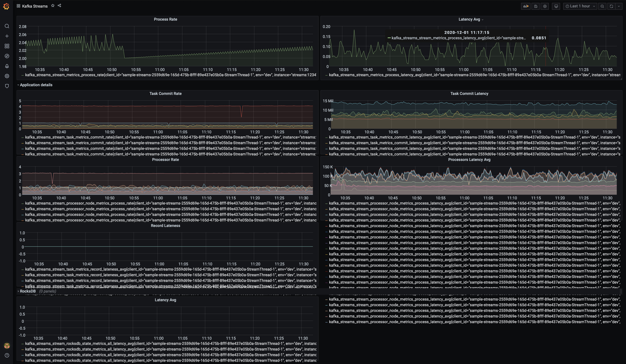The height and width of the screenshot is (364, 626).
Task: Zoom out the time range
Action: pyautogui.click(x=602, y=6)
